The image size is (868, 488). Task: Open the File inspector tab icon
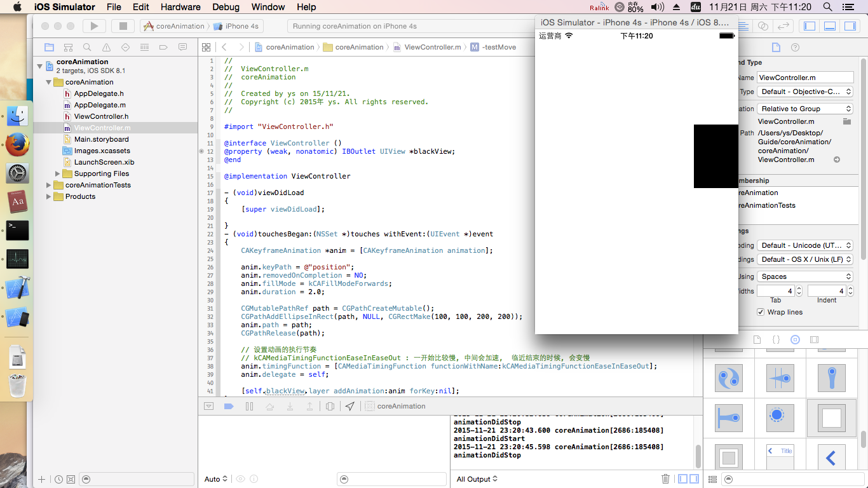pyautogui.click(x=775, y=48)
